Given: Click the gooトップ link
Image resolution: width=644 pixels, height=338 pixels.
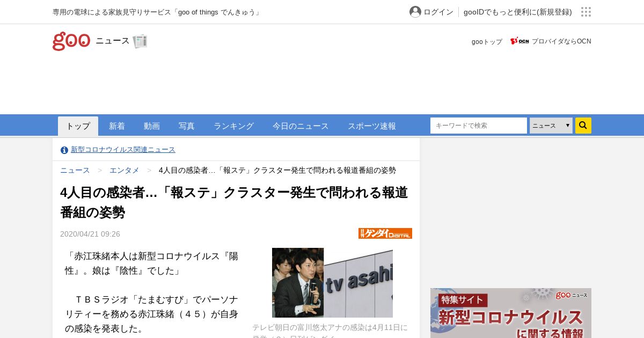Looking at the screenshot, I should point(487,41).
